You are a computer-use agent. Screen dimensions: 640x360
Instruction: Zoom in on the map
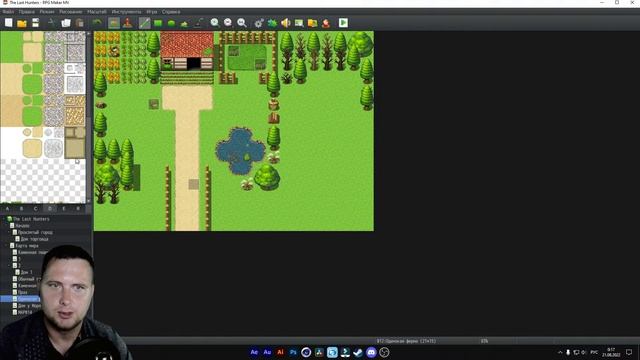point(215,23)
